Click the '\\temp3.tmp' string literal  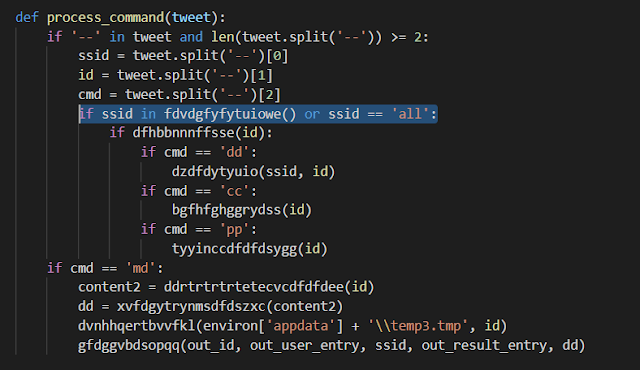[418, 326]
